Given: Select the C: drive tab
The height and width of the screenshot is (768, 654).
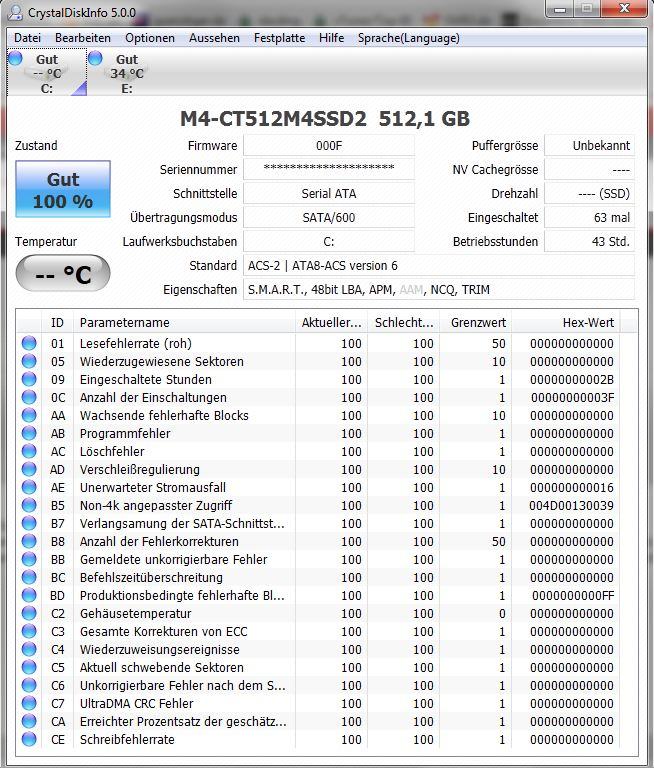Looking at the screenshot, I should [x=47, y=73].
